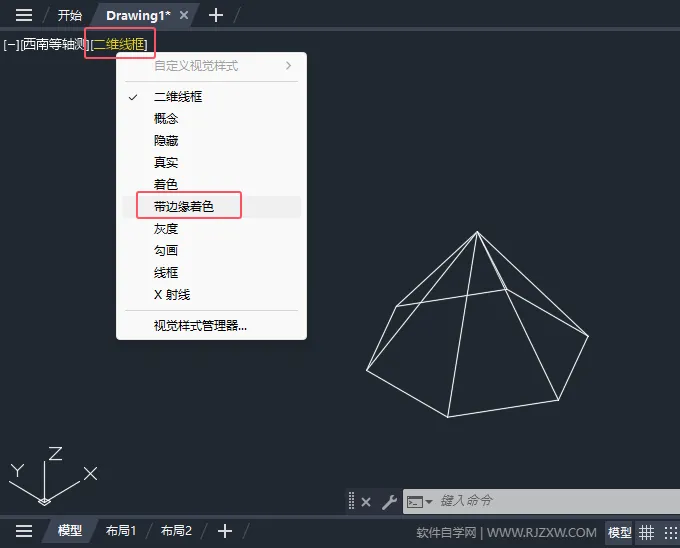Image resolution: width=680 pixels, height=548 pixels.
Task: Close the command line window
Action: point(366,502)
